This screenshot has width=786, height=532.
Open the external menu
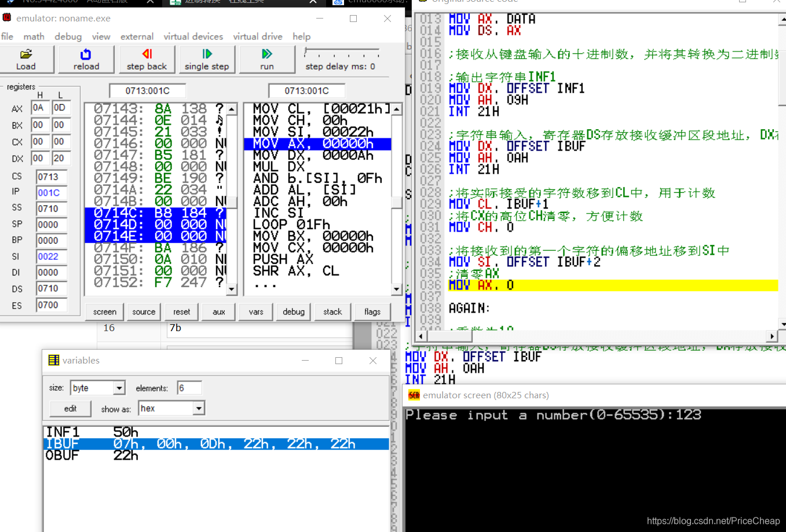click(137, 36)
